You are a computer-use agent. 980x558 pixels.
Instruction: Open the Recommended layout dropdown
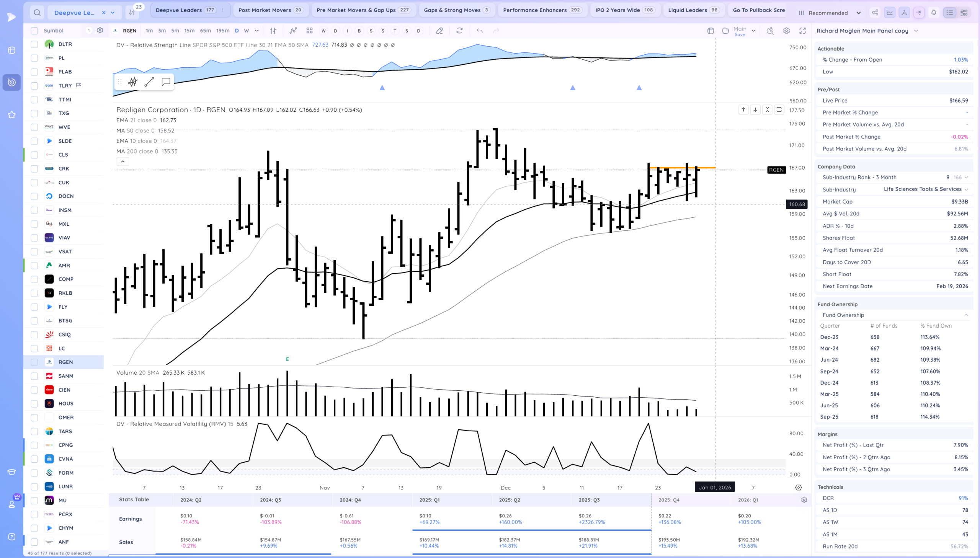point(829,13)
